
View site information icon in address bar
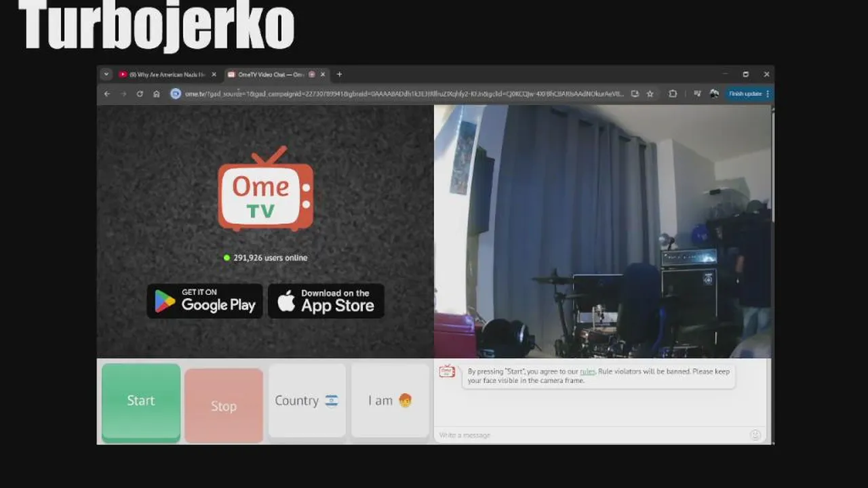(176, 94)
